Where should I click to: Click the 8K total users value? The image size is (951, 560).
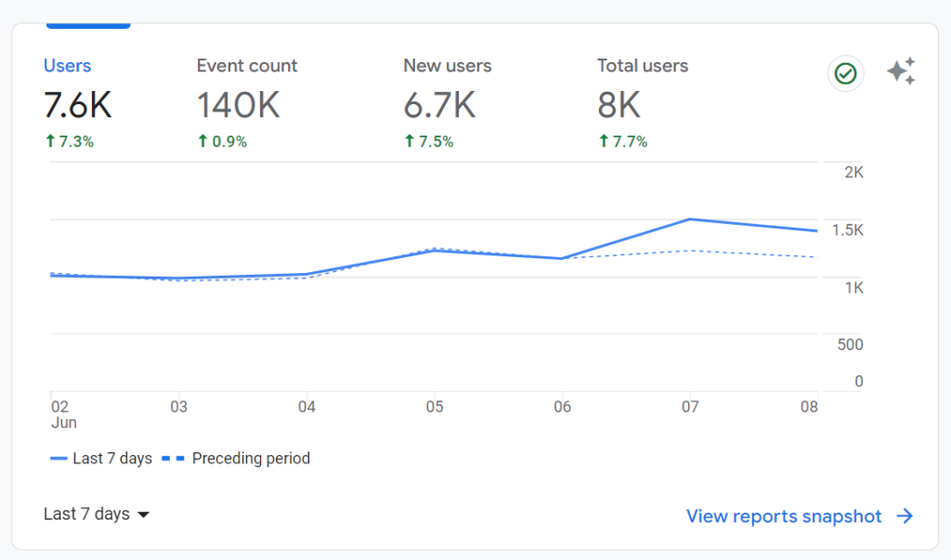619,105
